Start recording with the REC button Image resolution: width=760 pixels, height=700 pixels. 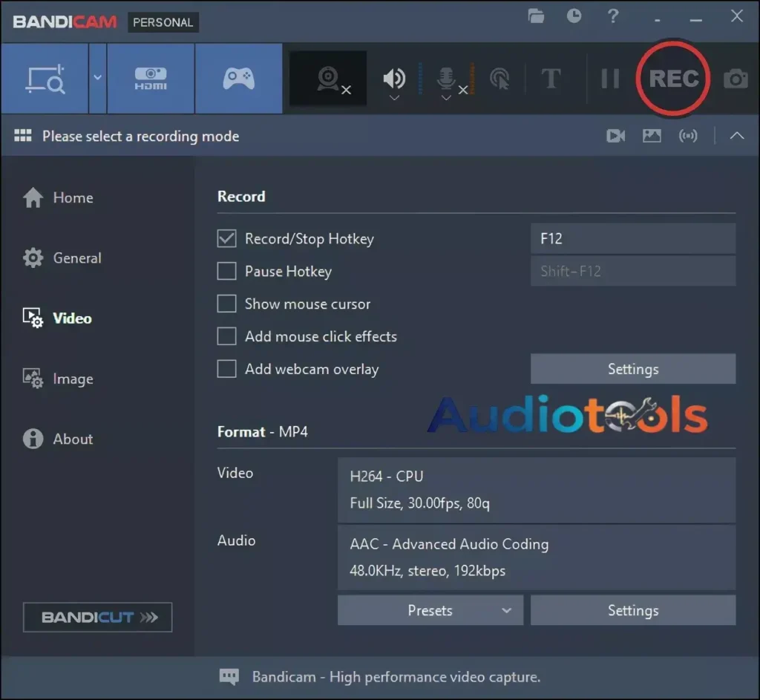coord(672,77)
